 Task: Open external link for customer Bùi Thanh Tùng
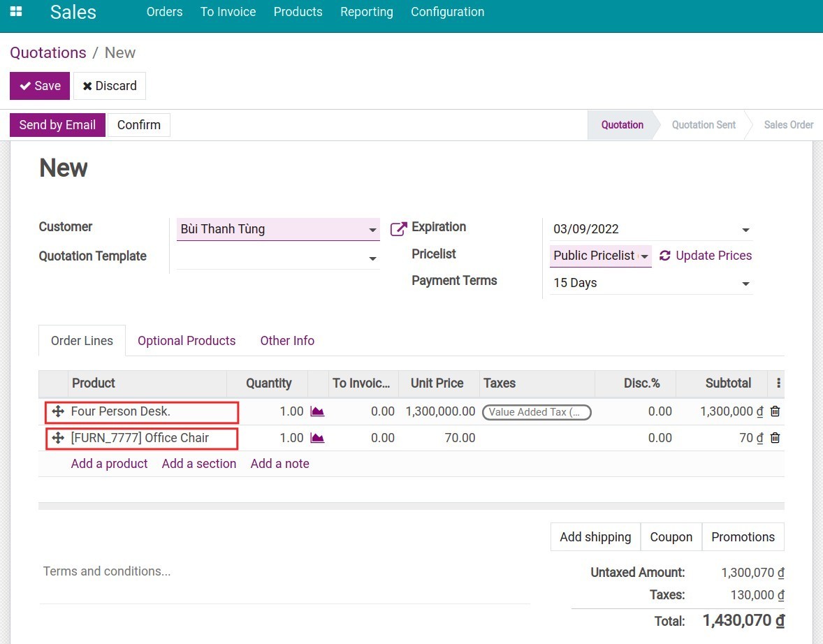(x=398, y=229)
